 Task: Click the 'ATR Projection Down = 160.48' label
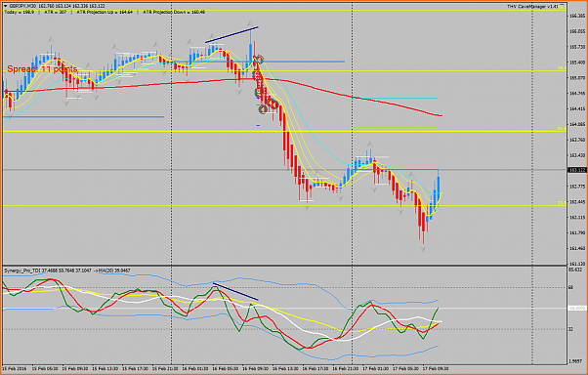pyautogui.click(x=174, y=12)
